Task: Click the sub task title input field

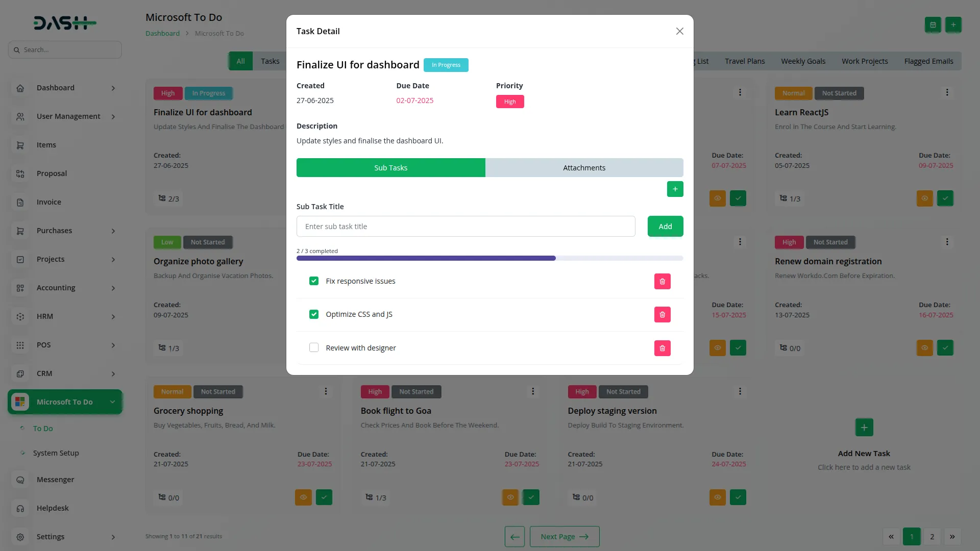Action: click(465, 226)
